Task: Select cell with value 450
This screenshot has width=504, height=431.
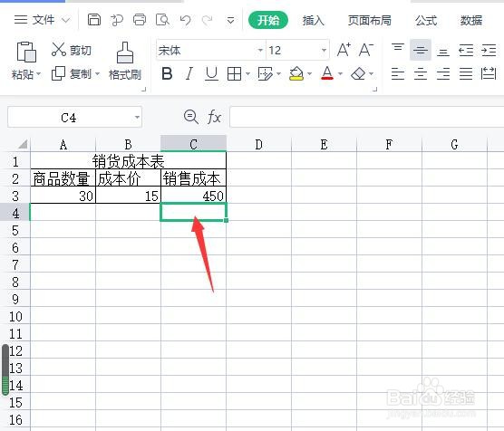Action: [x=193, y=196]
